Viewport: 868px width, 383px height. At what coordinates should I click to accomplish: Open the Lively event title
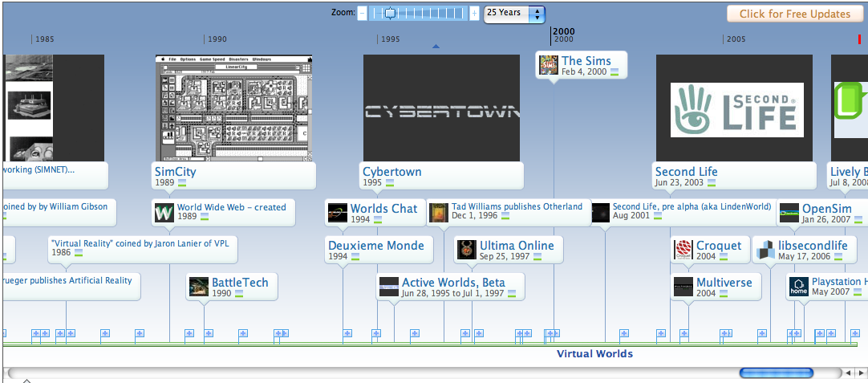click(850, 171)
